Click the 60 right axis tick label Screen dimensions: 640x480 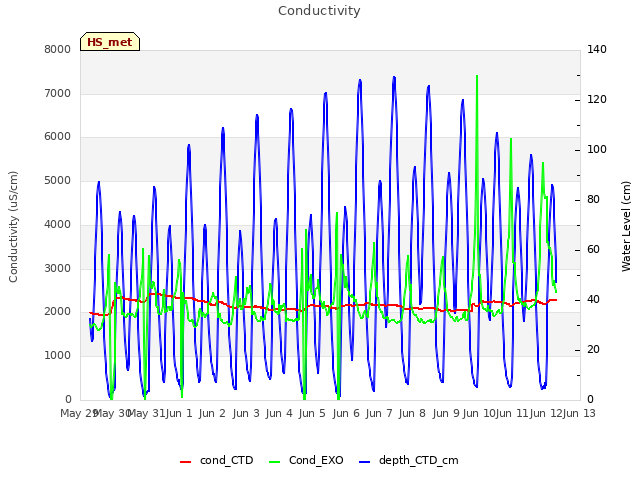(593, 249)
